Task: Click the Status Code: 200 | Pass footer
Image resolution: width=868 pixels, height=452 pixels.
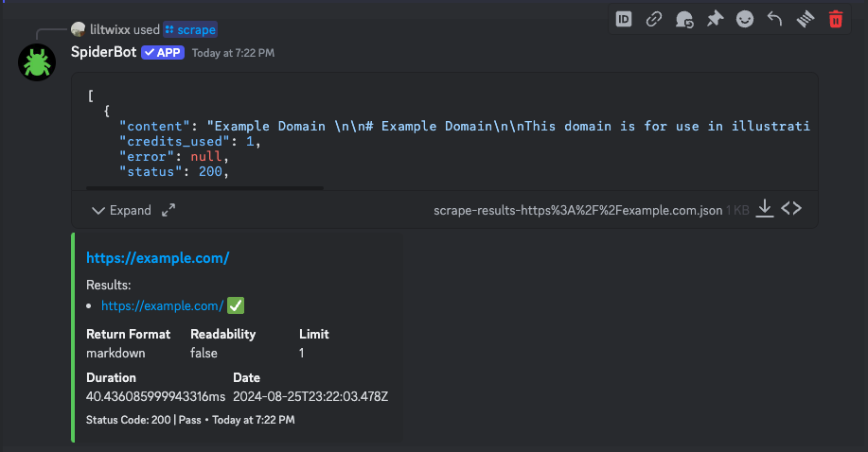Action: (x=143, y=420)
